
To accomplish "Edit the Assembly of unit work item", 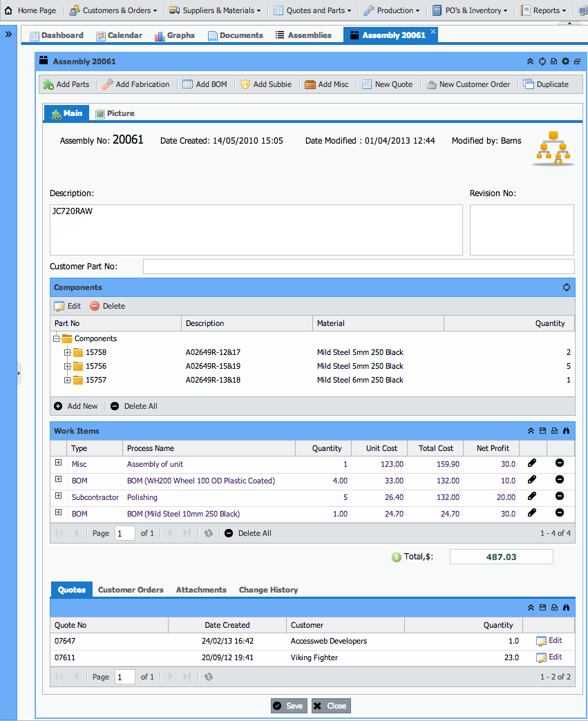I will [x=532, y=463].
